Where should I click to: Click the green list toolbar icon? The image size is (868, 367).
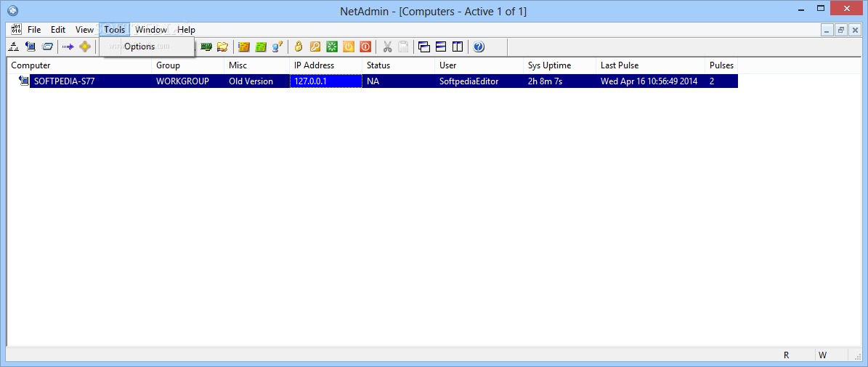261,47
